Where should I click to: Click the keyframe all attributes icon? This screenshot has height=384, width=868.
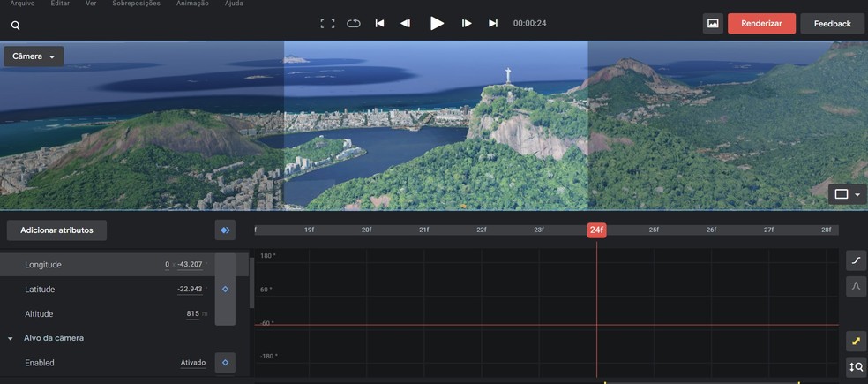225,230
